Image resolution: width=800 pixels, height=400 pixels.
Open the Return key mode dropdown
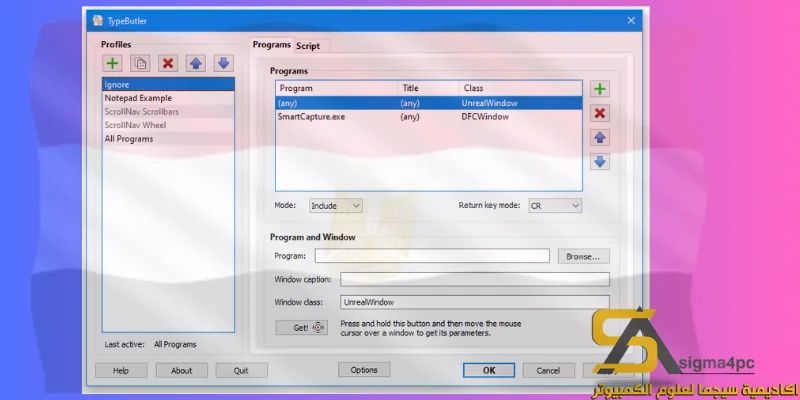click(555, 206)
